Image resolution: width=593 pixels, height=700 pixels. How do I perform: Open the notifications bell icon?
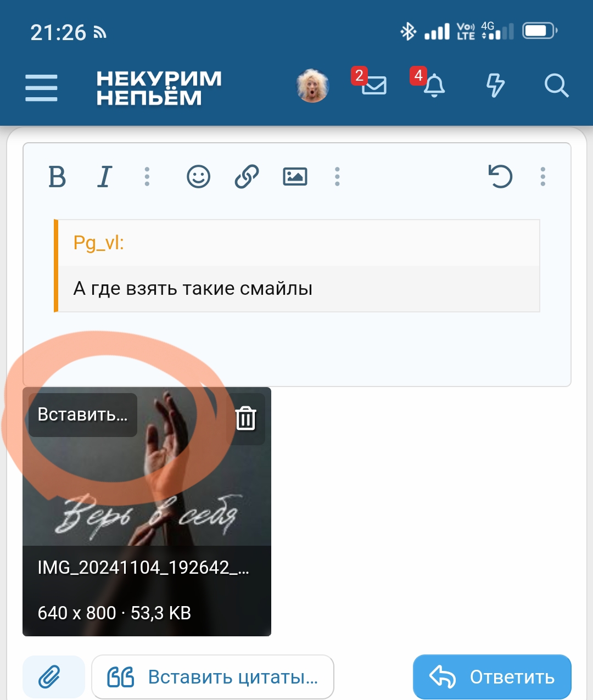click(x=434, y=86)
